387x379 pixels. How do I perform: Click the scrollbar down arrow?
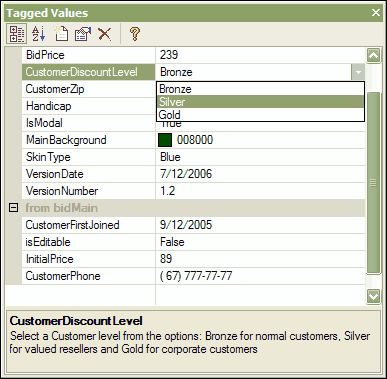point(373,296)
